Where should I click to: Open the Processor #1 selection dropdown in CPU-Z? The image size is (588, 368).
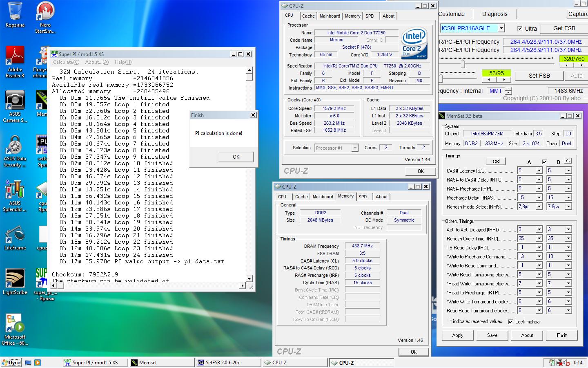354,148
